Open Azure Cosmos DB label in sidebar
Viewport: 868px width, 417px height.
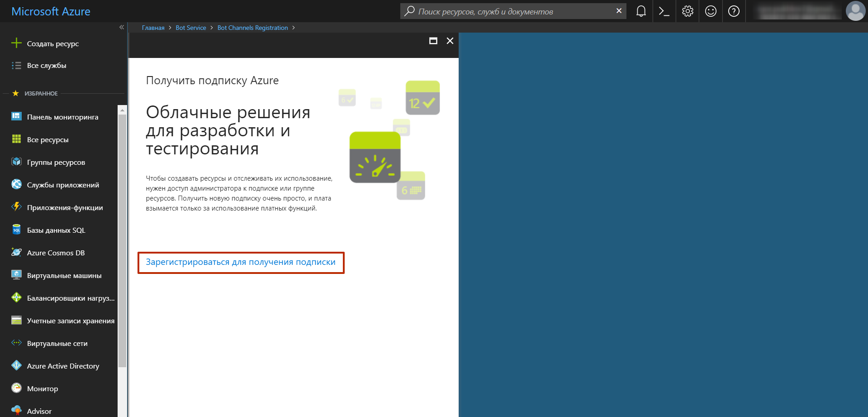click(56, 253)
